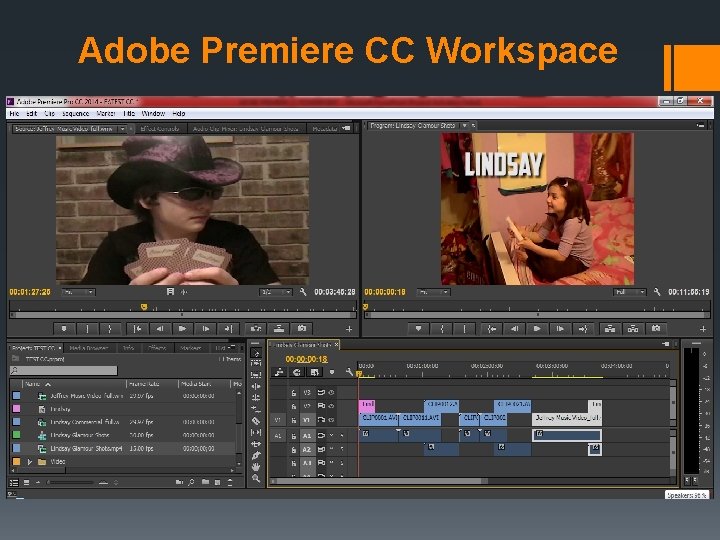Select the Track Select tool

[x=256, y=364]
